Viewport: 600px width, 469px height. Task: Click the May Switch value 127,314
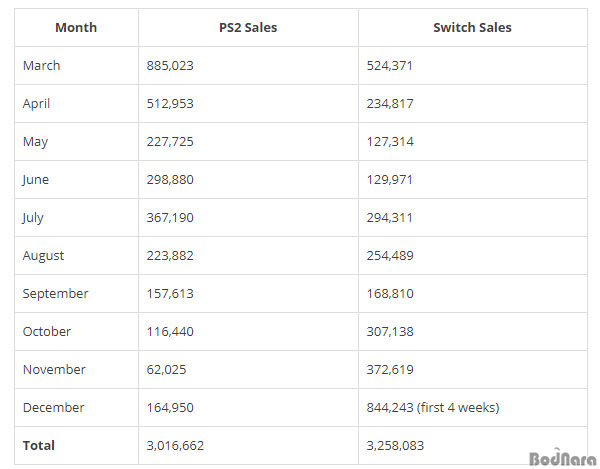tap(390, 142)
